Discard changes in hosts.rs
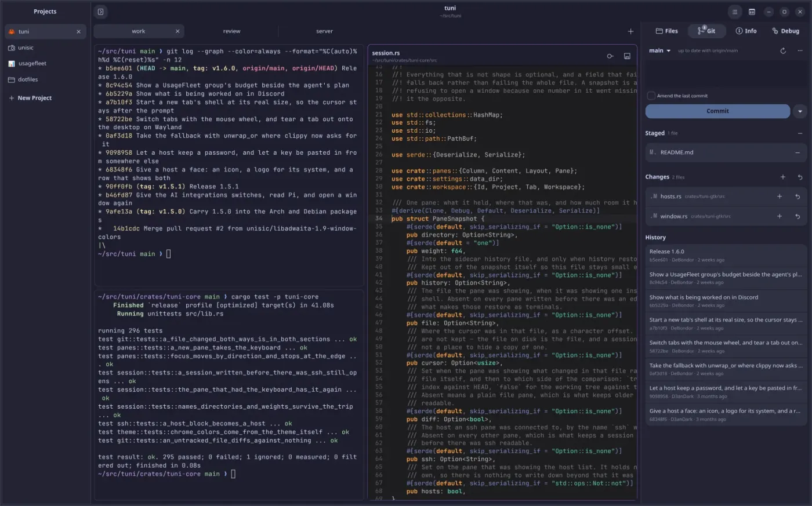 (797, 197)
